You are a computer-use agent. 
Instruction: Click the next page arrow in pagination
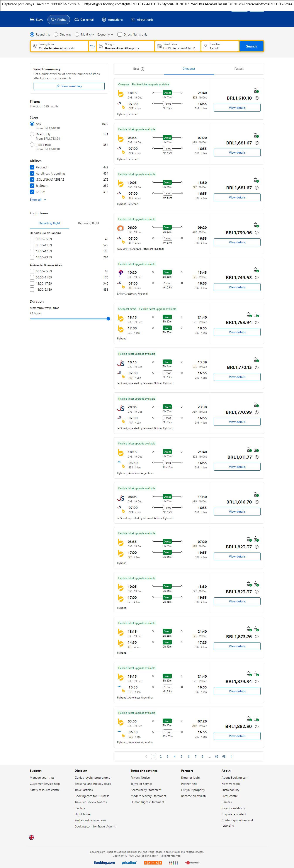point(231,756)
